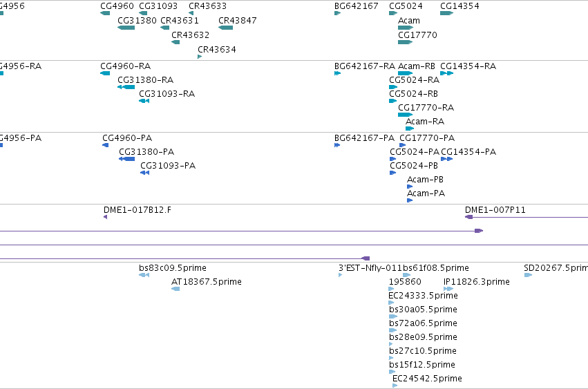Viewport: 588px width, 389px height.
Task: Click the CG31093 gene feature
Action: click(143, 13)
